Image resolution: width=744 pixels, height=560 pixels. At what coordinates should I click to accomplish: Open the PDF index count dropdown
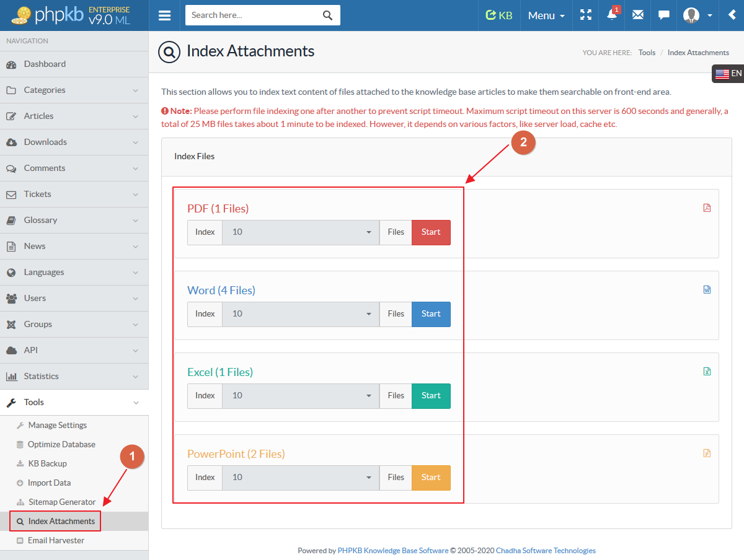pos(301,232)
